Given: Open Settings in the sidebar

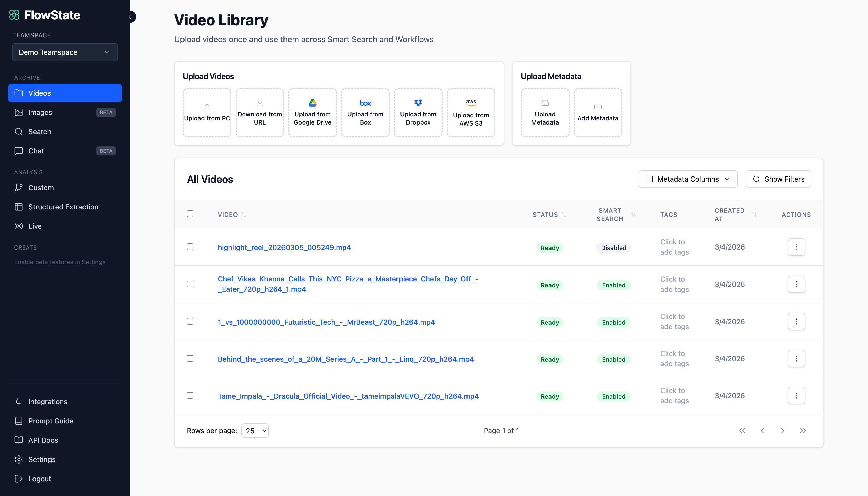Looking at the screenshot, I should pyautogui.click(x=65, y=459).
